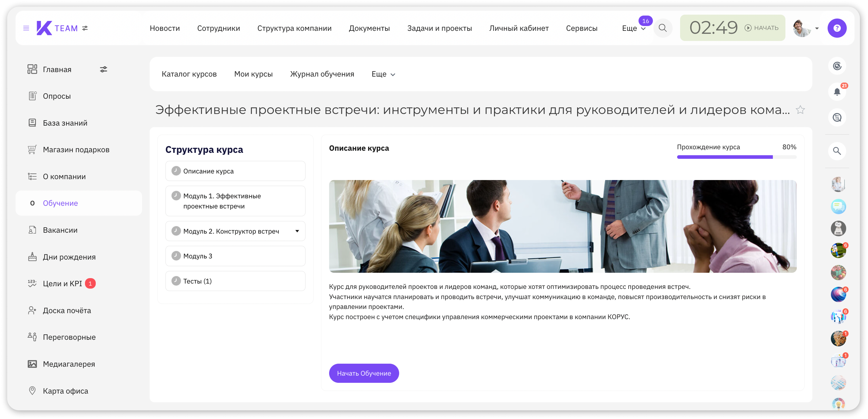Expand the user profile dropdown arrow
The width and height of the screenshot is (868, 419).
(x=817, y=29)
